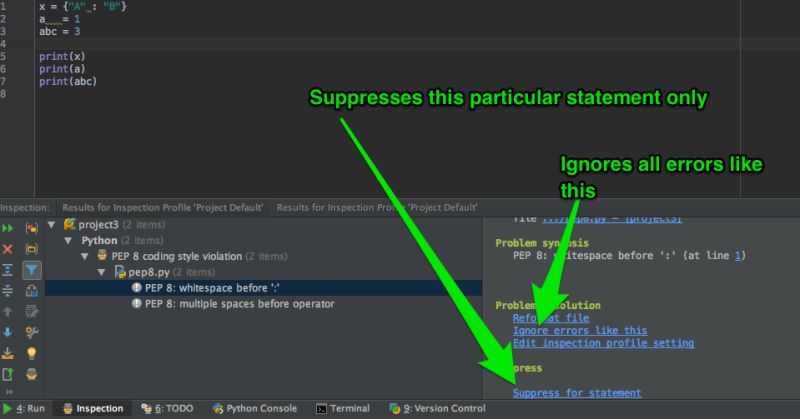800x419 pixels.
Task: Click the green Run play icon in status bar
Action: 8,409
